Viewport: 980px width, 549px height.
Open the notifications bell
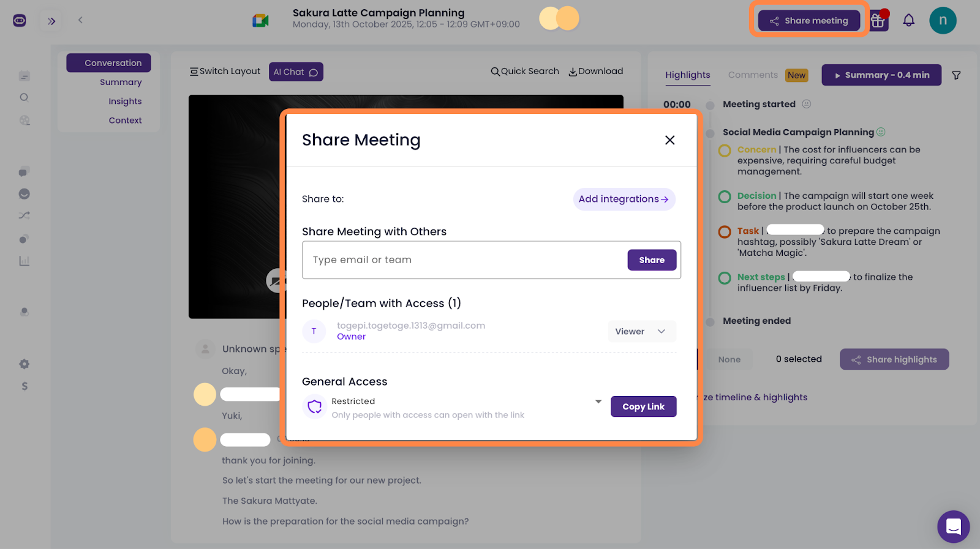pyautogui.click(x=908, y=20)
